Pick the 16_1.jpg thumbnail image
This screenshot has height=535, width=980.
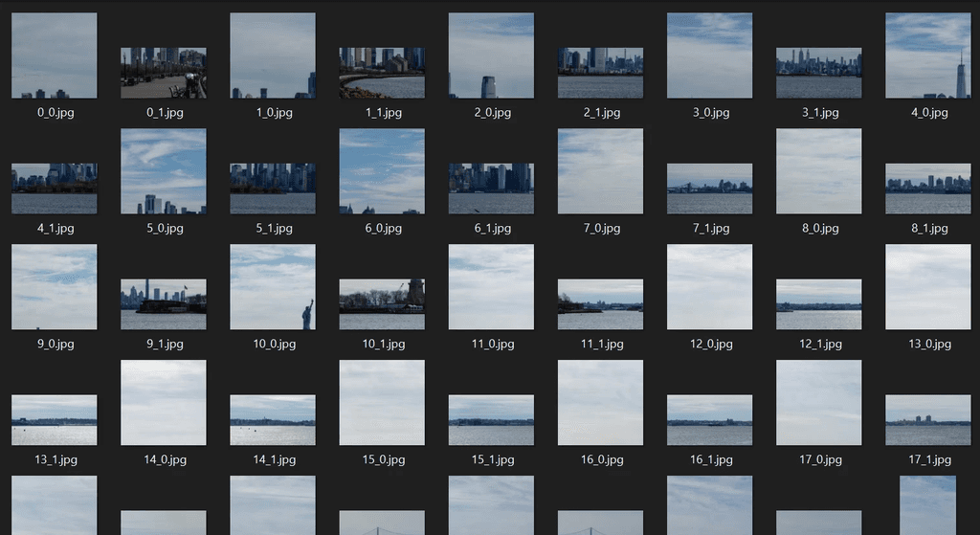(710, 420)
